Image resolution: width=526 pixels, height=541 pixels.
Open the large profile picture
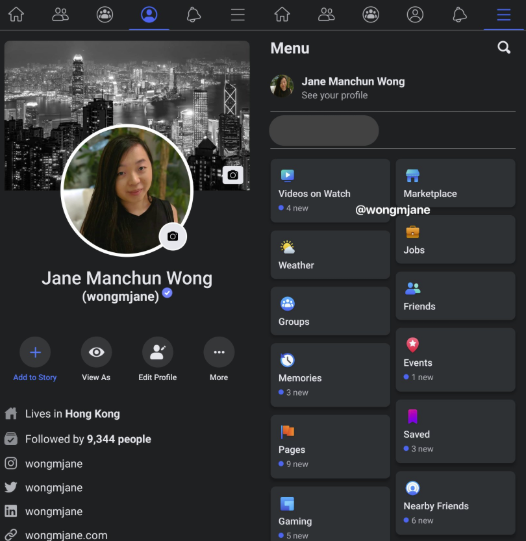coord(127,190)
